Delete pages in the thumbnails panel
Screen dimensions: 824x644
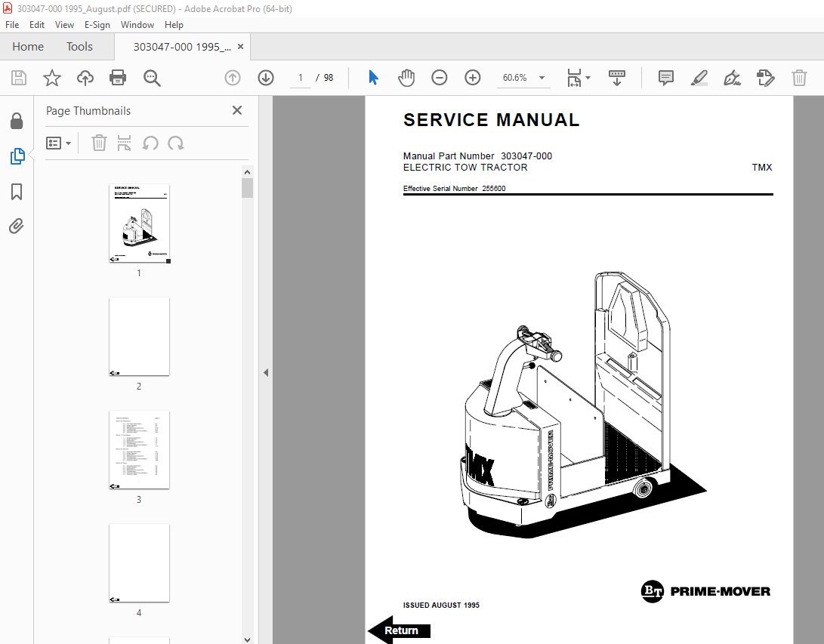click(100, 143)
